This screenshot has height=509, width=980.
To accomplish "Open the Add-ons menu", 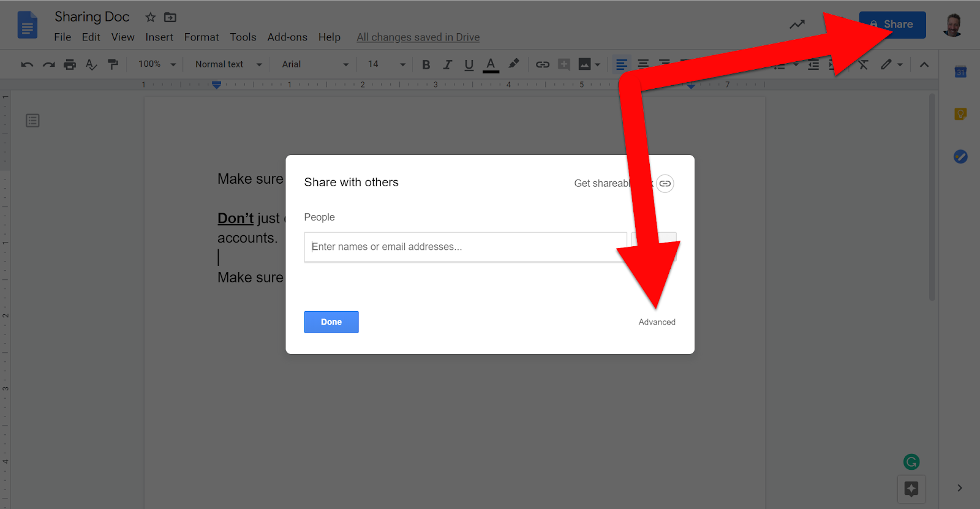I will point(287,37).
